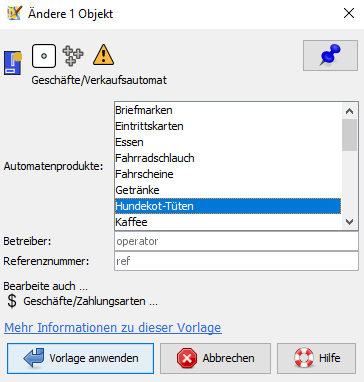
Task: Pick Kaffee in the product list
Action: (x=228, y=222)
